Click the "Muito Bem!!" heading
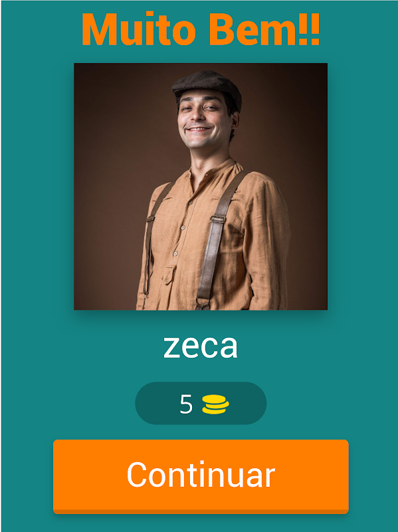Image resolution: width=398 pixels, height=532 pixels. click(201, 29)
